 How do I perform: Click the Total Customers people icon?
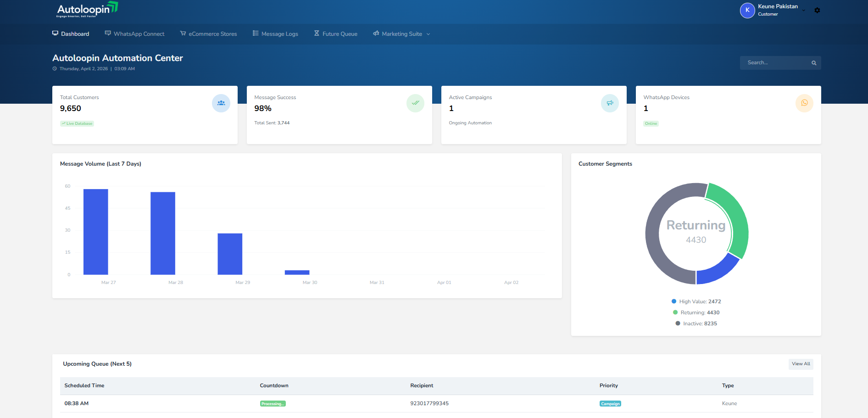[221, 103]
